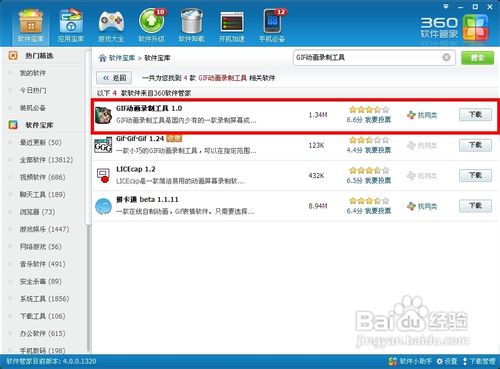Click the green 搜索 search button
Screen dimensions: 500x369
(477, 58)
